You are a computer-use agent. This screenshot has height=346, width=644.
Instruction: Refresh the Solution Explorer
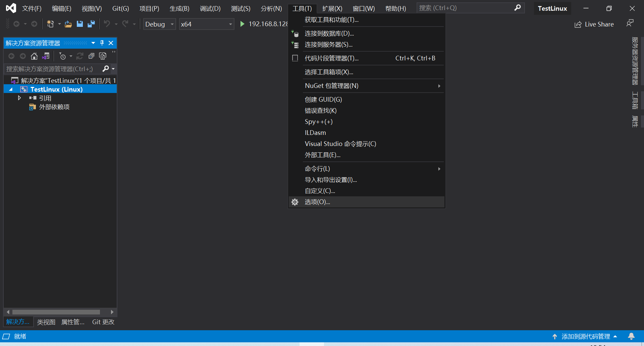[80, 56]
